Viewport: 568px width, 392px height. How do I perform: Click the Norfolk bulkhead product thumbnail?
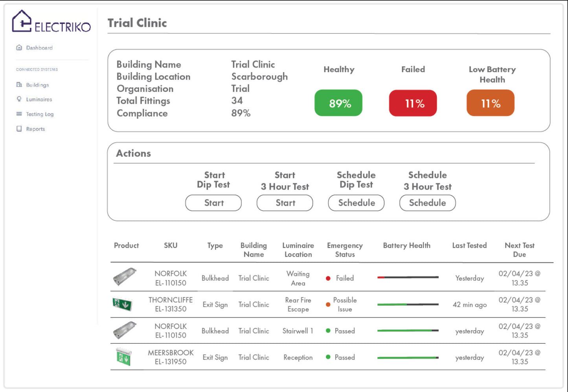125,277
